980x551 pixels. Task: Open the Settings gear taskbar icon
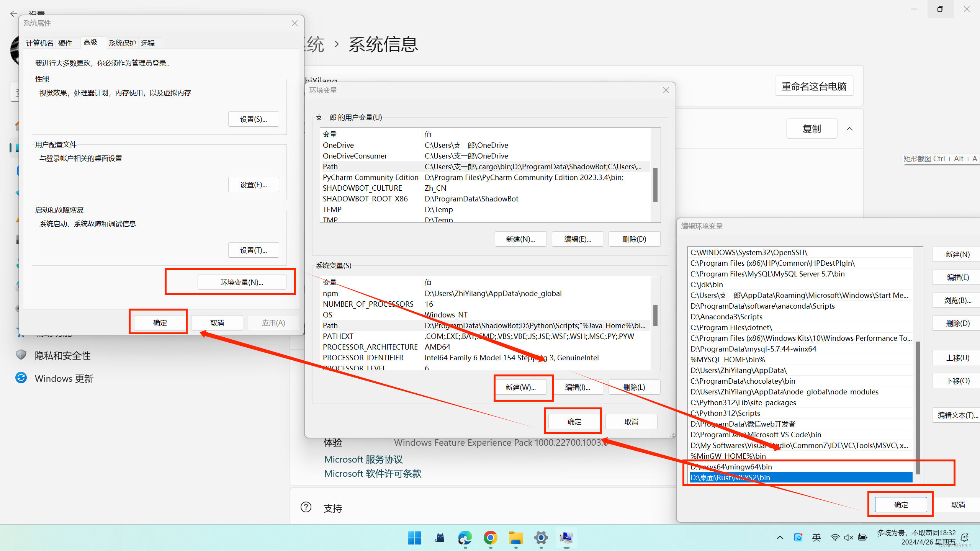click(541, 538)
